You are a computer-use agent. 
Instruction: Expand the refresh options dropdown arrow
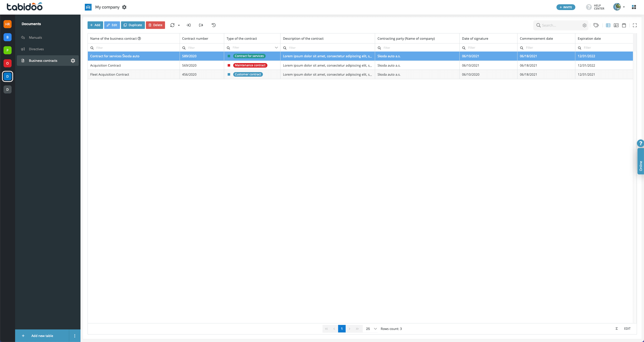pos(179,25)
